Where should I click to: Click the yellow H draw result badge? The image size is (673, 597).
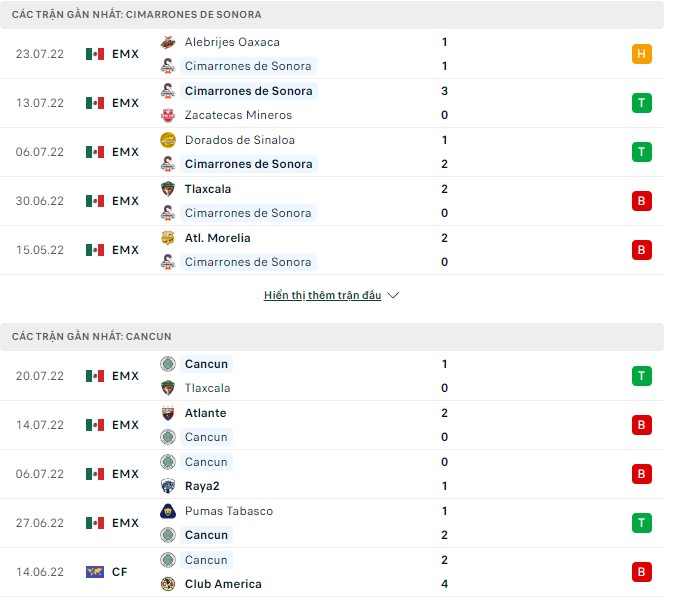pos(642,54)
